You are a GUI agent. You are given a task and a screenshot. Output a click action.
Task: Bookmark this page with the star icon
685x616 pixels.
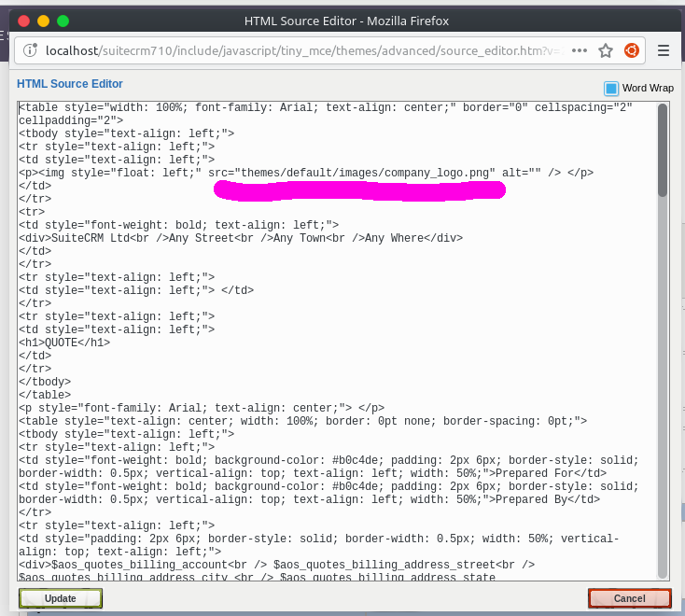tap(606, 50)
